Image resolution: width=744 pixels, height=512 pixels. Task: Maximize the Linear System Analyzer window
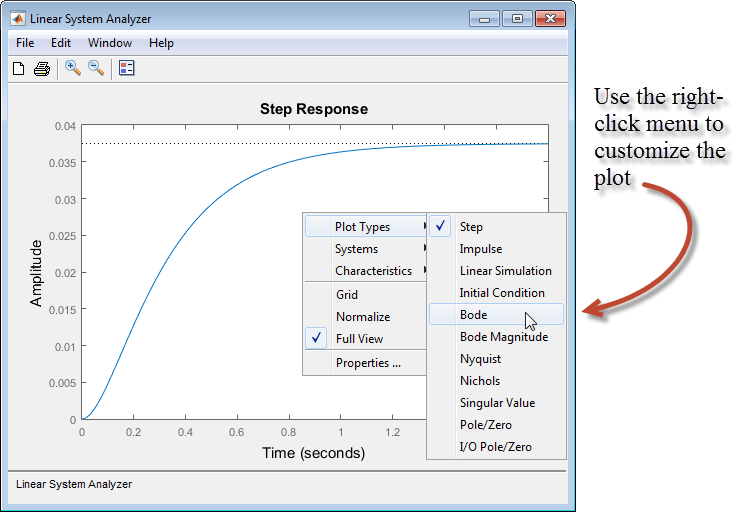pyautogui.click(x=517, y=19)
